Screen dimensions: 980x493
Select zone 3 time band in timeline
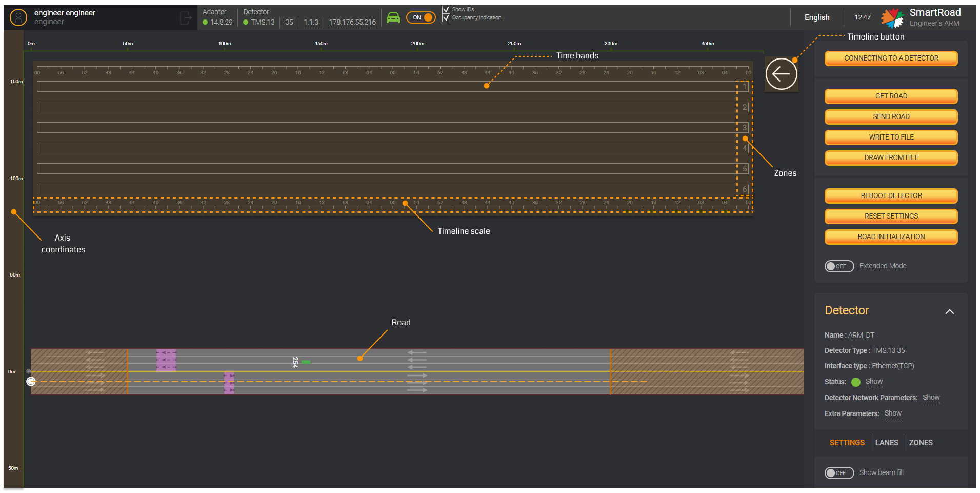tap(393, 128)
